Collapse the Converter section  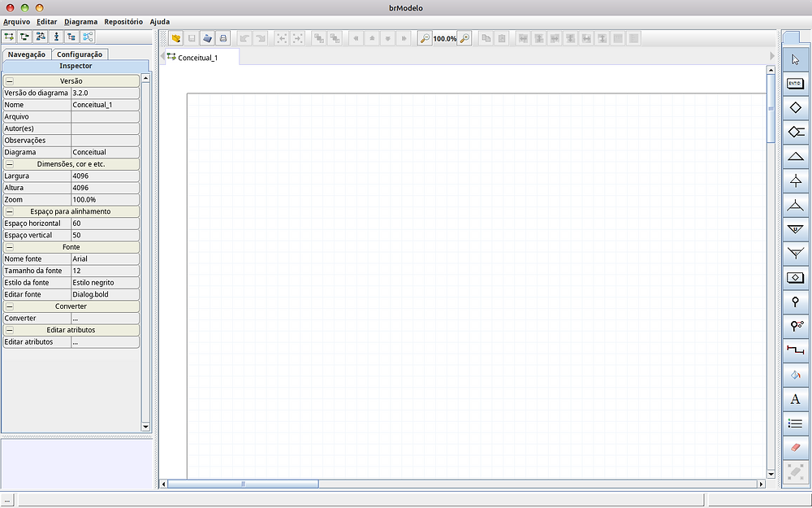tap(9, 306)
